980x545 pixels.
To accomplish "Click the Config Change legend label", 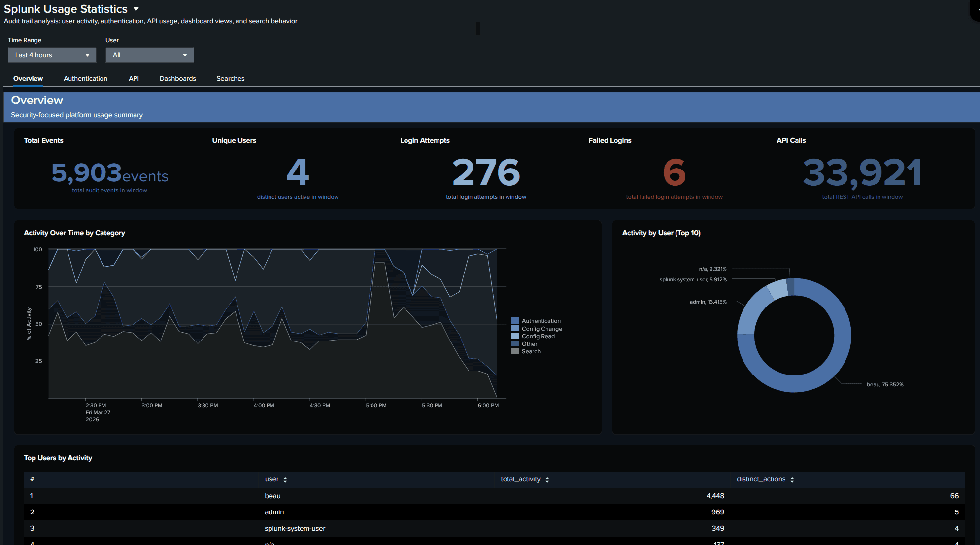I will [x=542, y=329].
